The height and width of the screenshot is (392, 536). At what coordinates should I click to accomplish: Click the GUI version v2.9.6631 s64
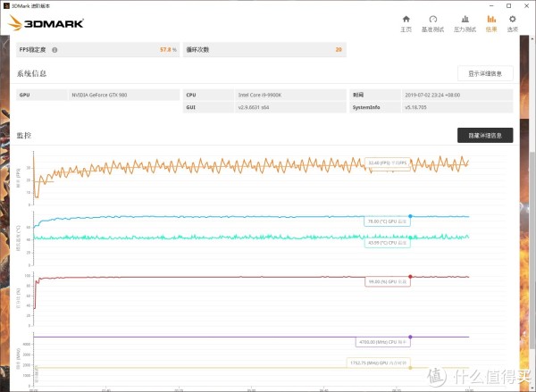(254, 107)
